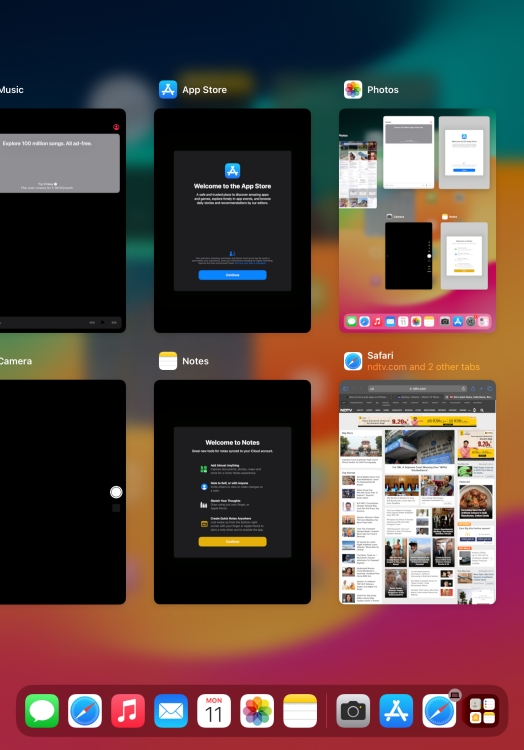Click the Music previous track control
This screenshot has width=524, height=750.
click(x=91, y=322)
